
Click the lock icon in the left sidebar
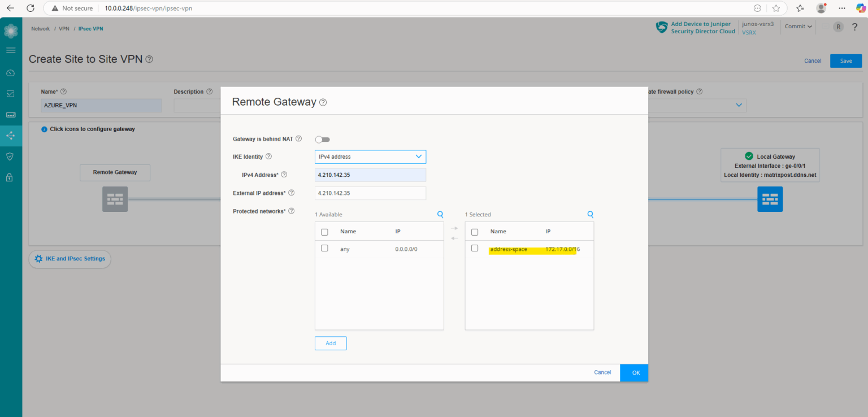(x=11, y=177)
